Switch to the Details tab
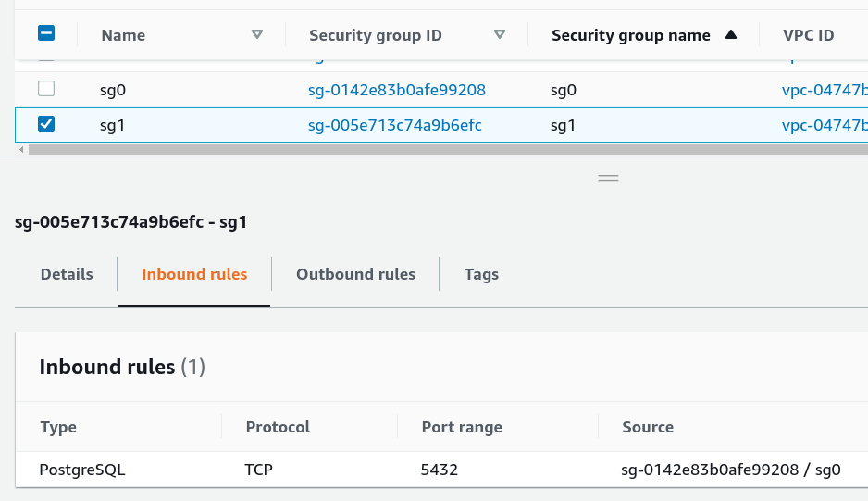The width and height of the screenshot is (868, 501). coord(67,274)
